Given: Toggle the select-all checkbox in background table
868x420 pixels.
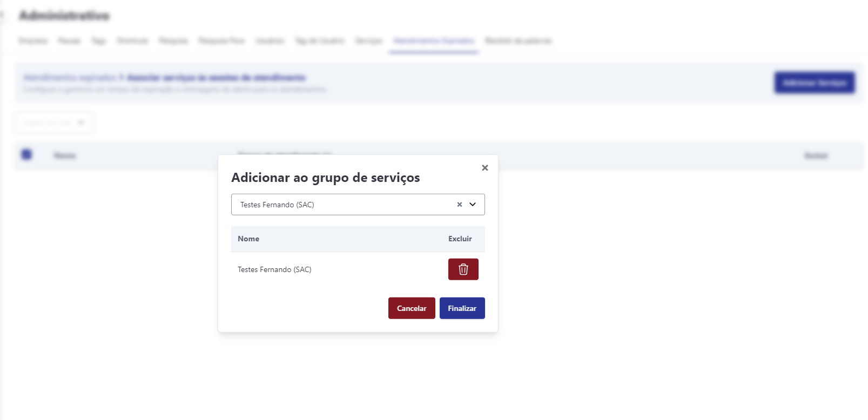Looking at the screenshot, I should (x=26, y=155).
